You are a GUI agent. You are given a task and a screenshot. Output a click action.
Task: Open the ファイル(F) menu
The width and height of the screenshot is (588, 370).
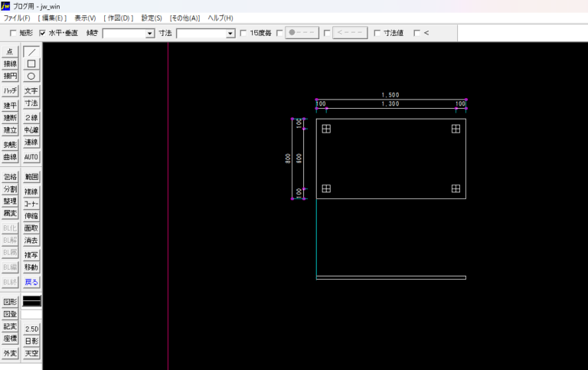(17, 18)
